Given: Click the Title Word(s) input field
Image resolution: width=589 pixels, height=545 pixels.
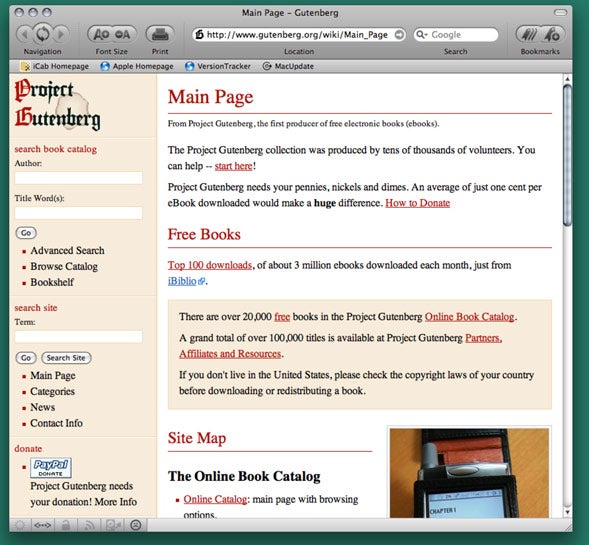Looking at the screenshot, I should coord(79,213).
